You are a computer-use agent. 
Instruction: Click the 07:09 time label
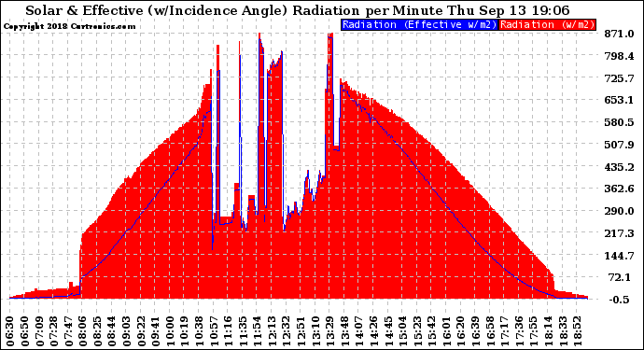(x=39, y=331)
